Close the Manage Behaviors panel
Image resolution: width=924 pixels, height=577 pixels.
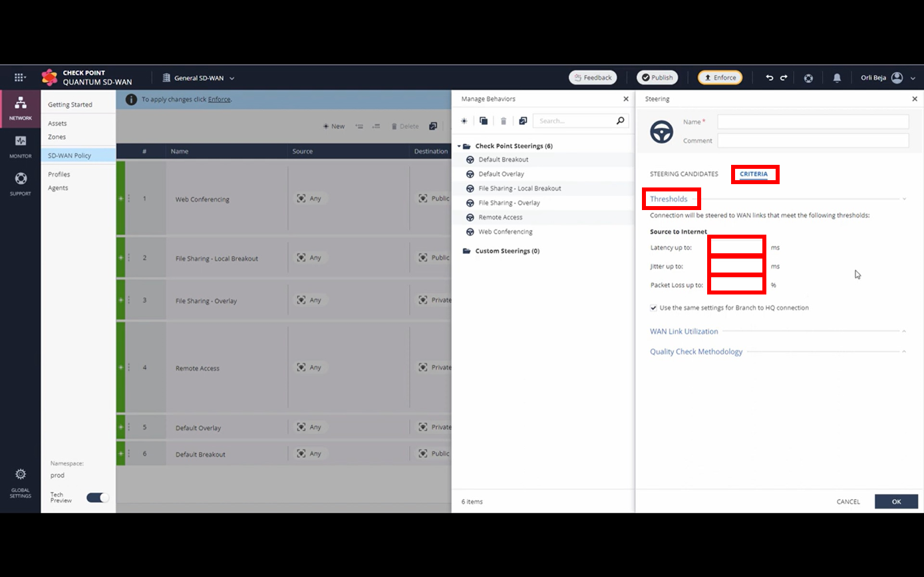coord(625,98)
